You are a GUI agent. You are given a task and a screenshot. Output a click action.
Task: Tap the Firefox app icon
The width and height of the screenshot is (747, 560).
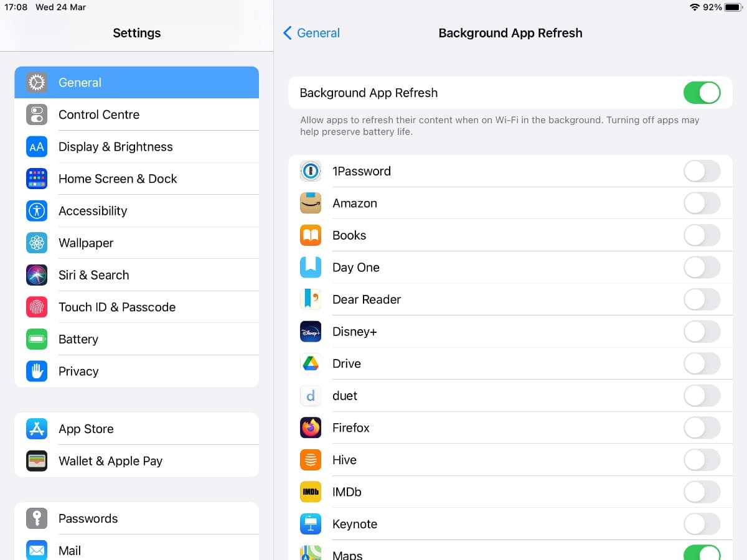311,428
